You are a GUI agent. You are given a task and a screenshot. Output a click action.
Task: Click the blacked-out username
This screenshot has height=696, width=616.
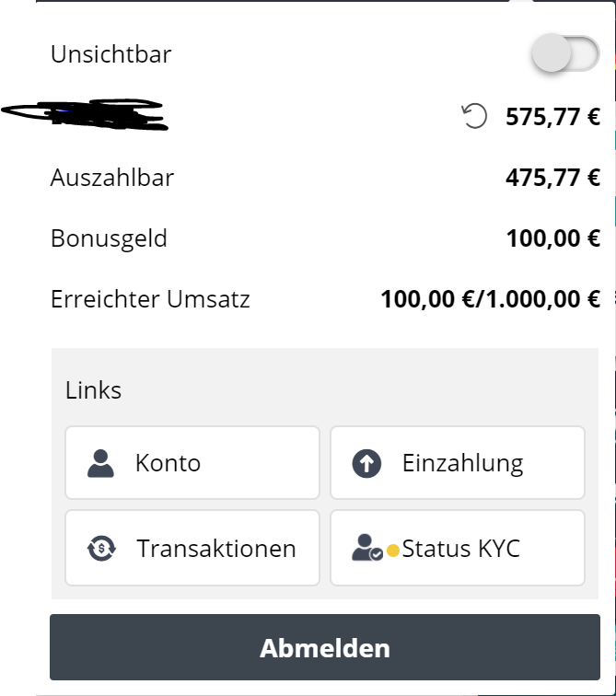(x=85, y=114)
